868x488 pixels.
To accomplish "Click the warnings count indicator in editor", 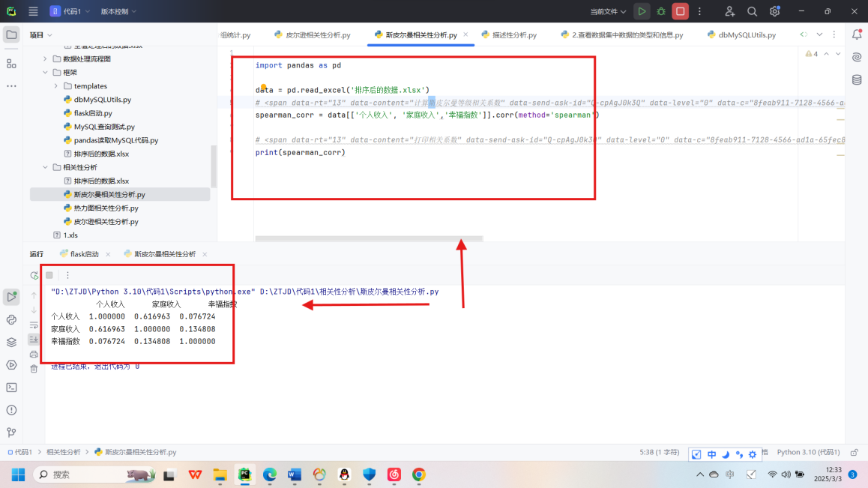I will (x=812, y=54).
